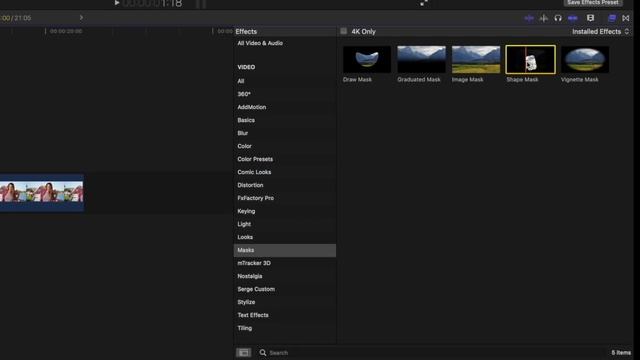Select All Video & Audio category

260,43
